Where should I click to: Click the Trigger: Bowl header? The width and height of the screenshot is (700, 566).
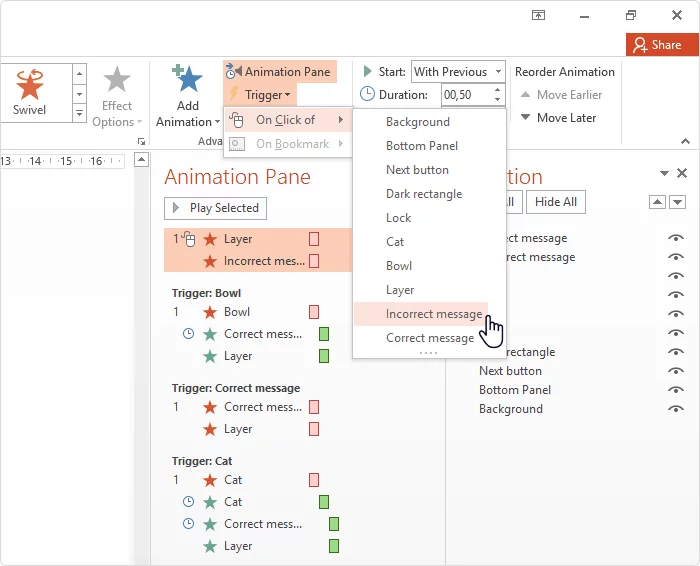[206, 293]
